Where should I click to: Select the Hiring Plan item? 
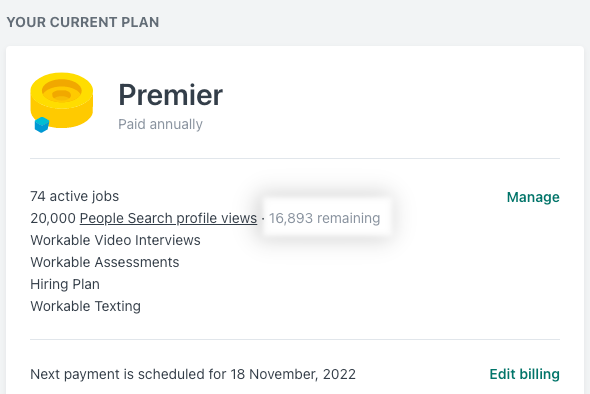click(65, 284)
